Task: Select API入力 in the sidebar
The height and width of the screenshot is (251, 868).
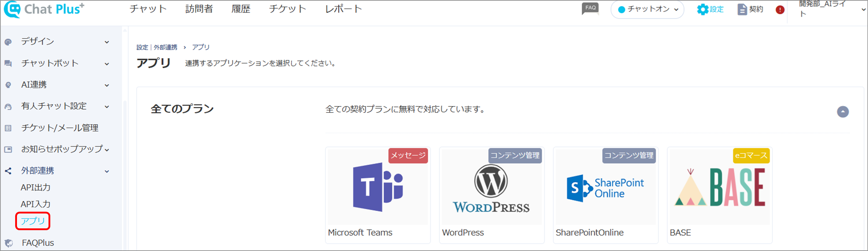Action: (x=35, y=204)
